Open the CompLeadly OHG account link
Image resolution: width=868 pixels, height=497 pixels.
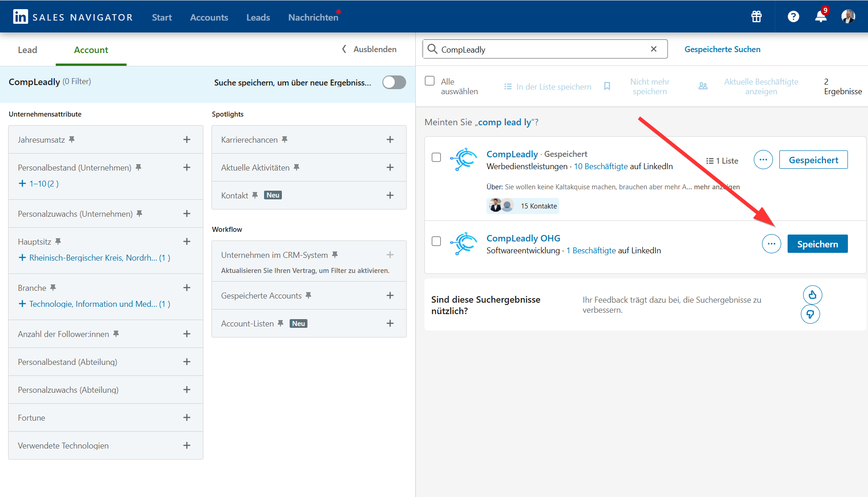(x=523, y=238)
